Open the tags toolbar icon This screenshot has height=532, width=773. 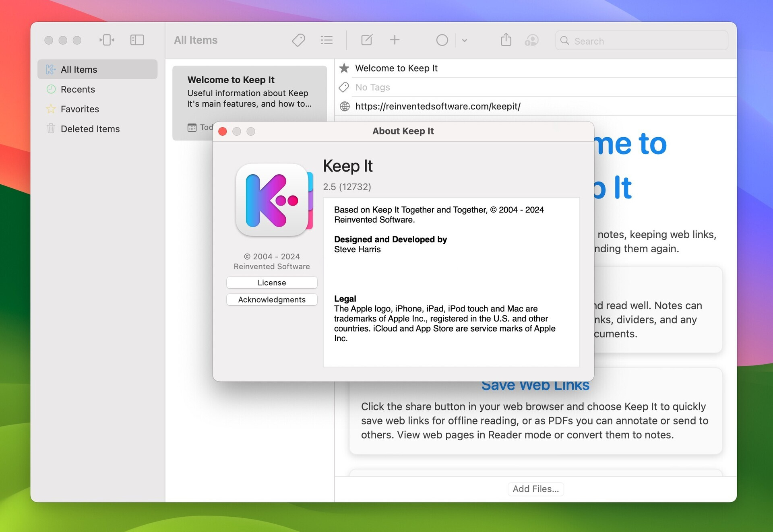point(298,40)
